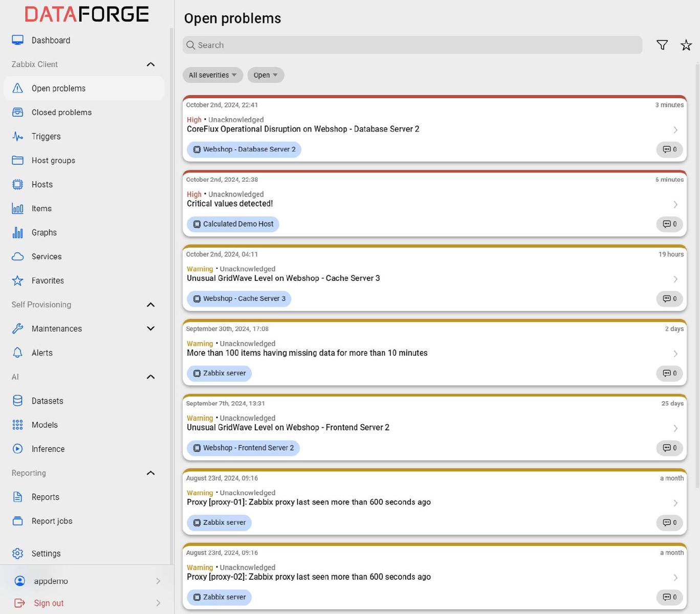Click the Graphs bar chart icon

coord(17,233)
